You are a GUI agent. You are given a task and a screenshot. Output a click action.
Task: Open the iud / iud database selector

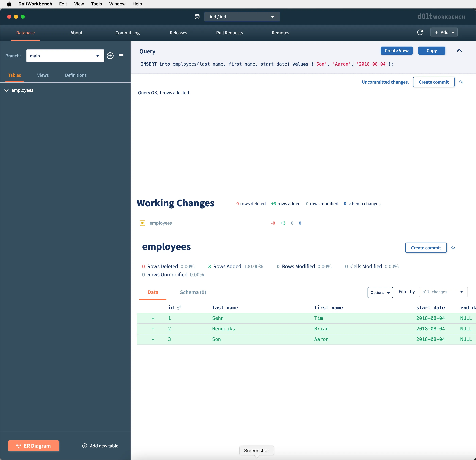pyautogui.click(x=242, y=17)
